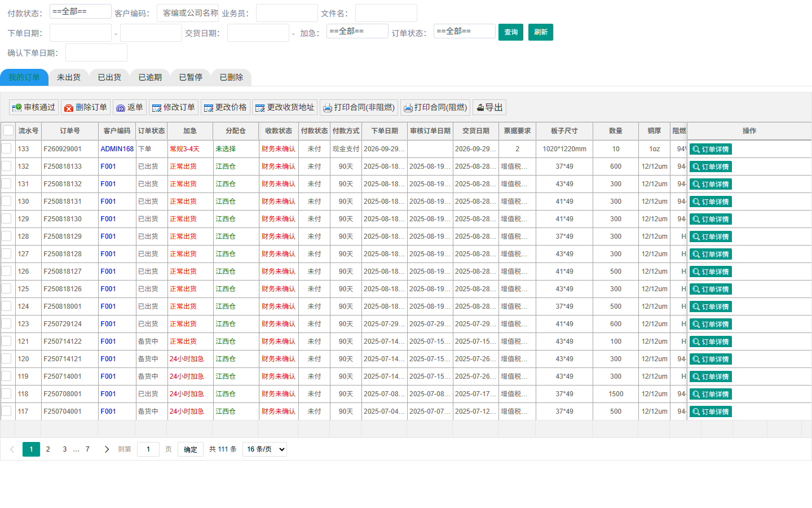The width and height of the screenshot is (812, 508).
Task: Click the 更改价格 change price icon button
Action: coord(226,107)
